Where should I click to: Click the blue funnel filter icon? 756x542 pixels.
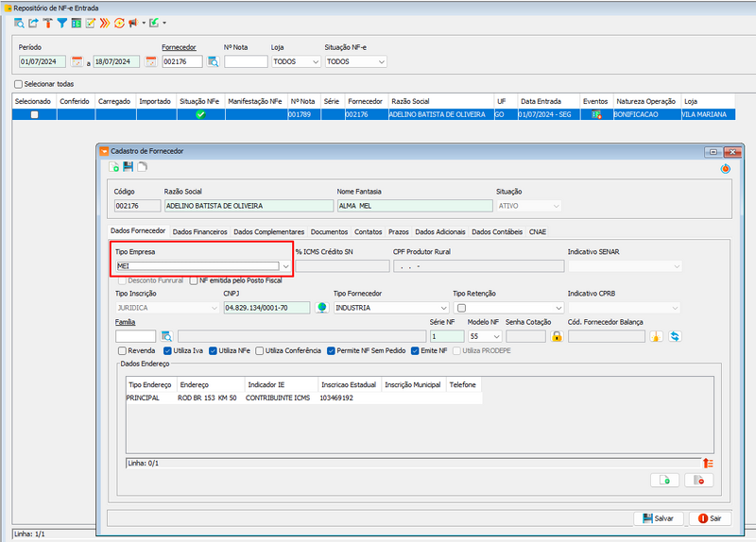[61, 23]
